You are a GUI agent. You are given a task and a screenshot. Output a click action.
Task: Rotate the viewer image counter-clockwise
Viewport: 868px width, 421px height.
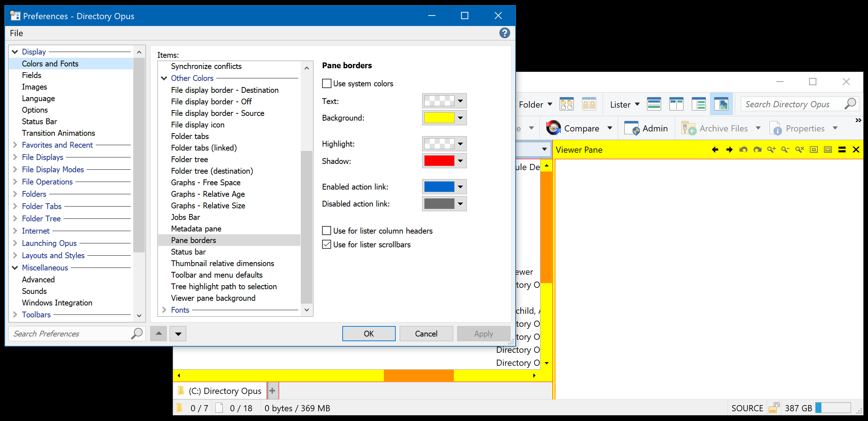point(743,149)
